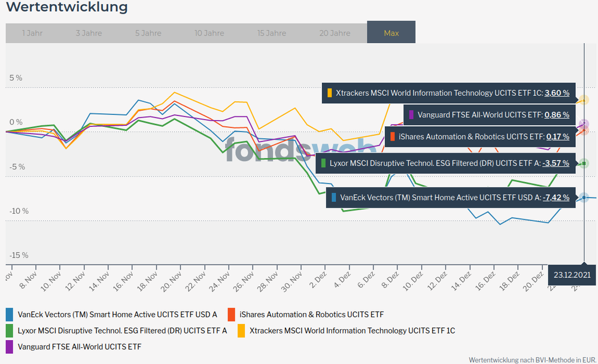Choose the 10 Jahre time range
Image resolution: width=598 pixels, height=364 pixels.
(x=209, y=33)
